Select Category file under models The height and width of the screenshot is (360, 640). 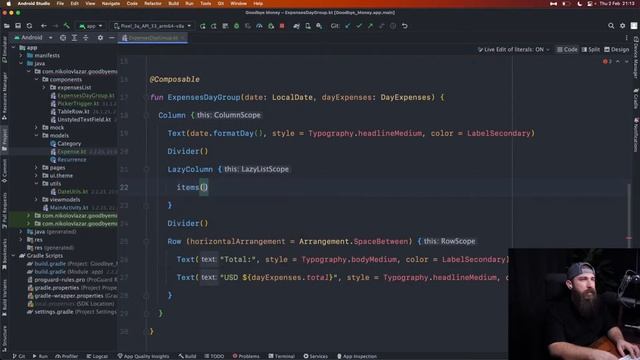click(x=69, y=144)
